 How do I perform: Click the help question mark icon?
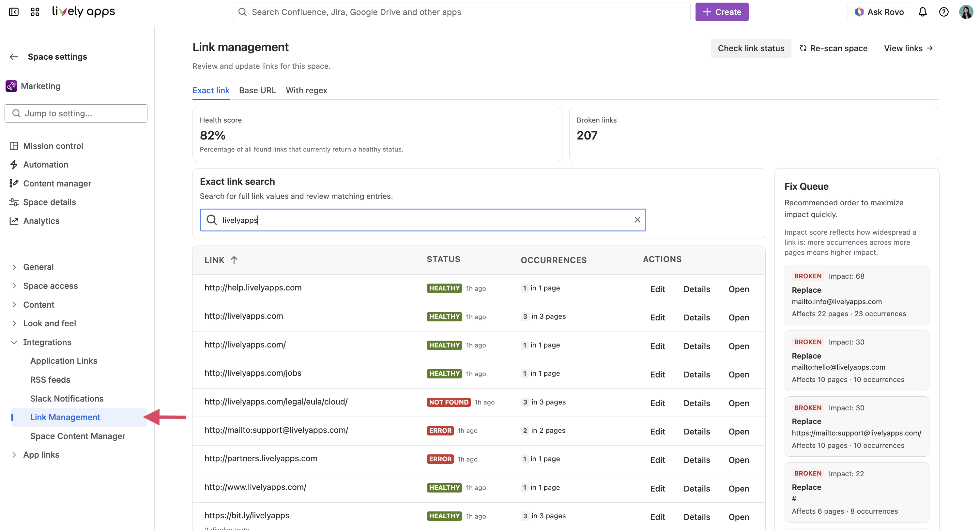click(944, 12)
